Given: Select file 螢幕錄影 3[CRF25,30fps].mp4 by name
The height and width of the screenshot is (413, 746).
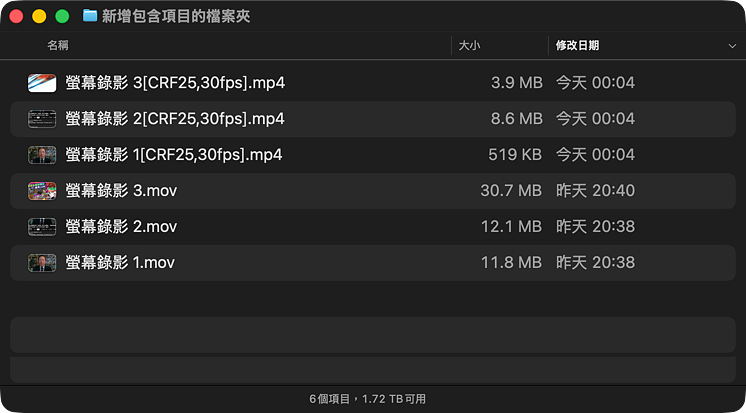Looking at the screenshot, I should click(175, 83).
